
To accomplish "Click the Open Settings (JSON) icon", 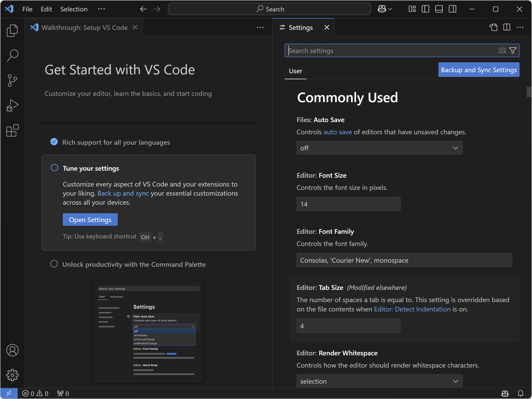I will (x=493, y=27).
